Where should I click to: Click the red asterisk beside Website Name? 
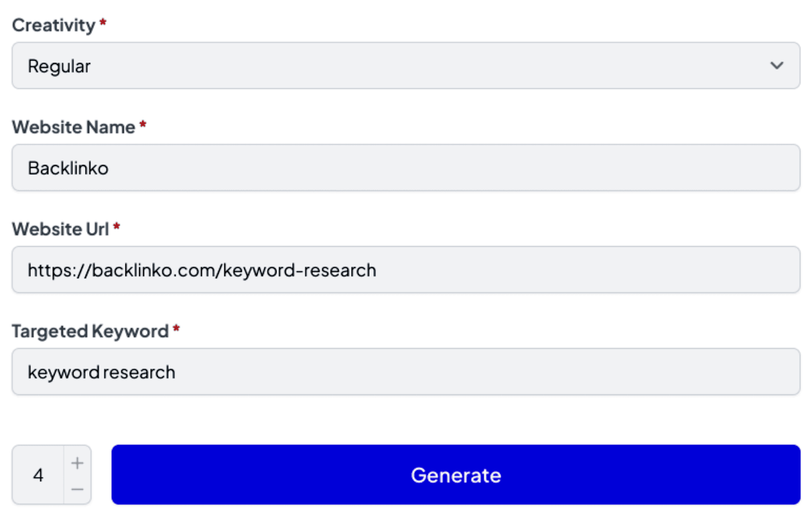point(143,124)
